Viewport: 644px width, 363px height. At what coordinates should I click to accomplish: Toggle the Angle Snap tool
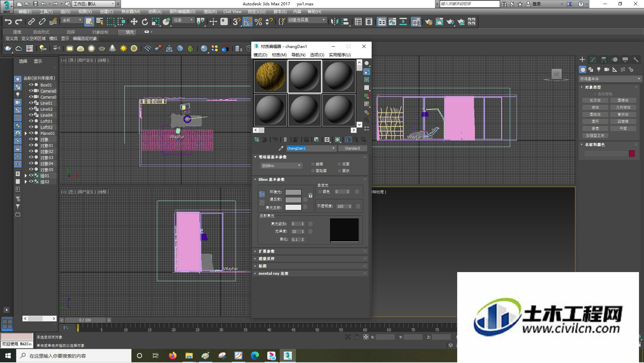point(248,22)
